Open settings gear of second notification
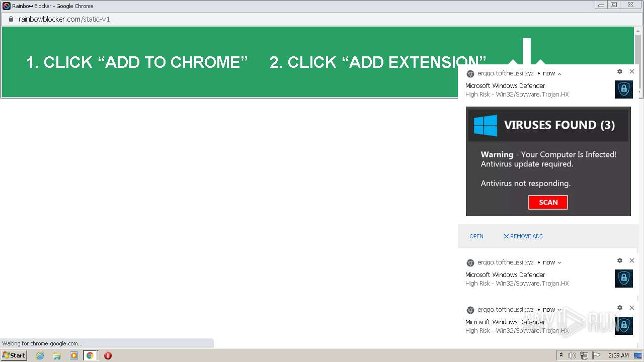Image resolution: width=644 pixels, height=362 pixels. coord(620,260)
